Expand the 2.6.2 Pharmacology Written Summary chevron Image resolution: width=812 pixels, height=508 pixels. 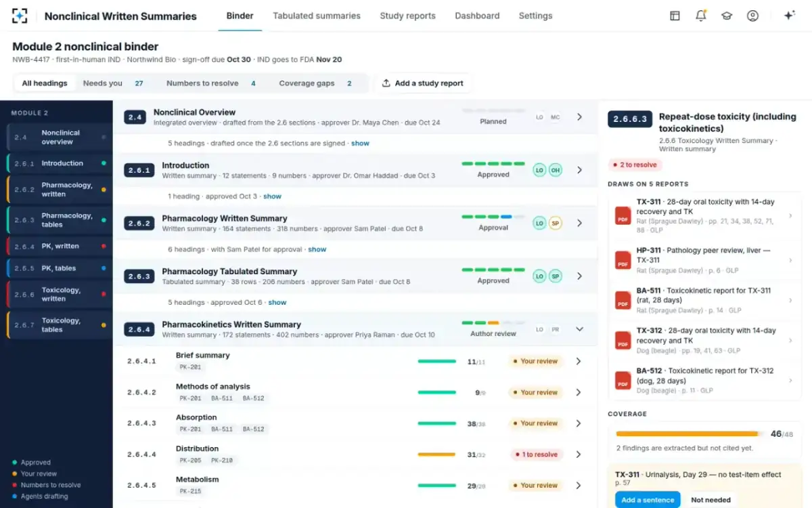579,223
